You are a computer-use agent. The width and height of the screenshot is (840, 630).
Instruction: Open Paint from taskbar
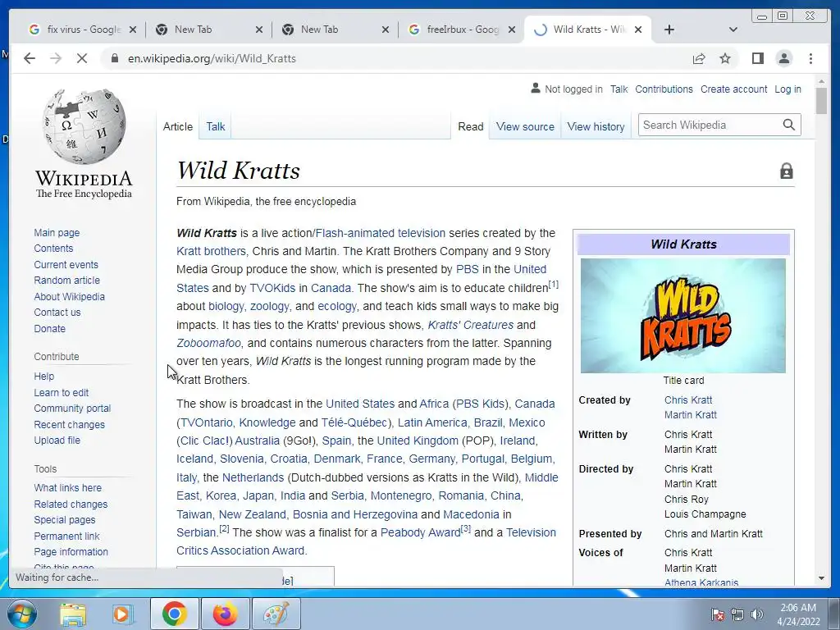[x=276, y=614]
